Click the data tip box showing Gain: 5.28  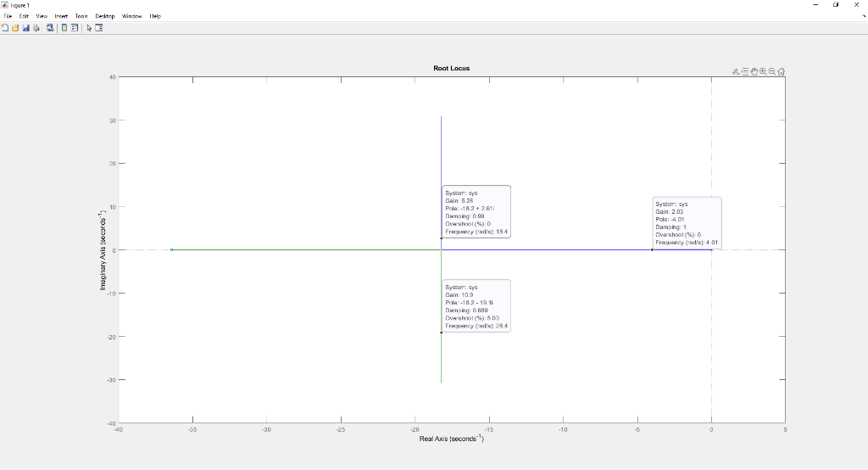tap(476, 212)
